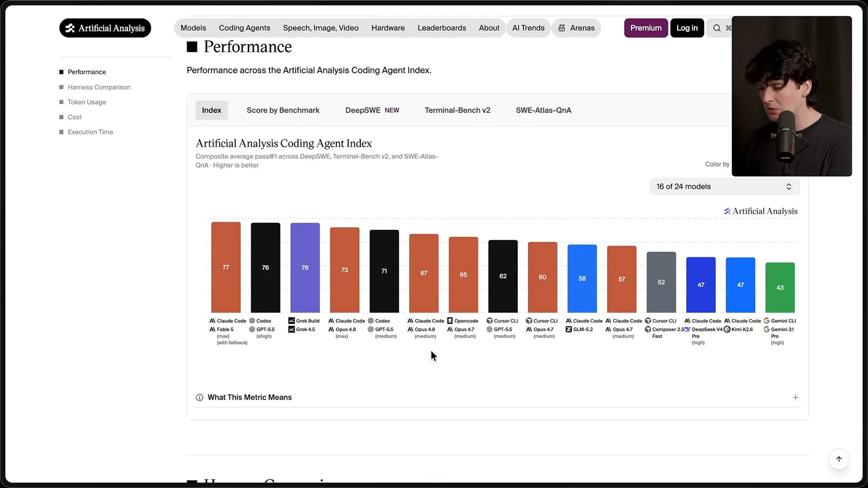Open the Coding Agents menu

pyautogui.click(x=244, y=28)
